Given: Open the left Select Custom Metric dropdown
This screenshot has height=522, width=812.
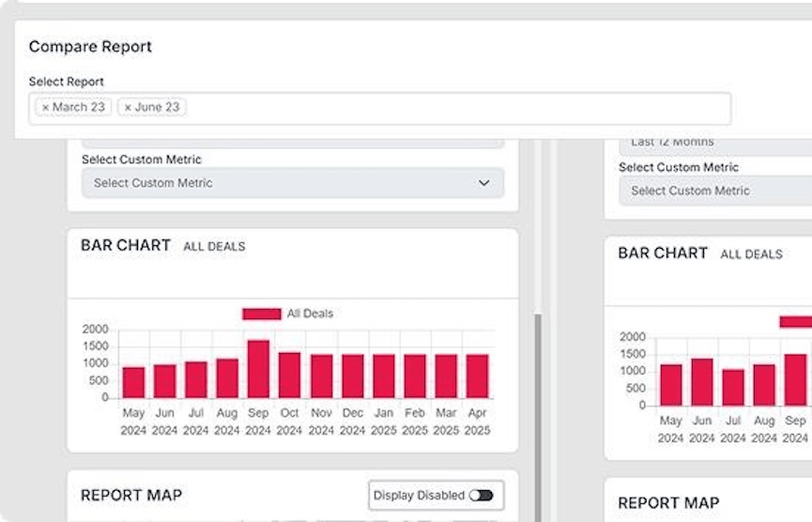Looking at the screenshot, I should tap(293, 183).
